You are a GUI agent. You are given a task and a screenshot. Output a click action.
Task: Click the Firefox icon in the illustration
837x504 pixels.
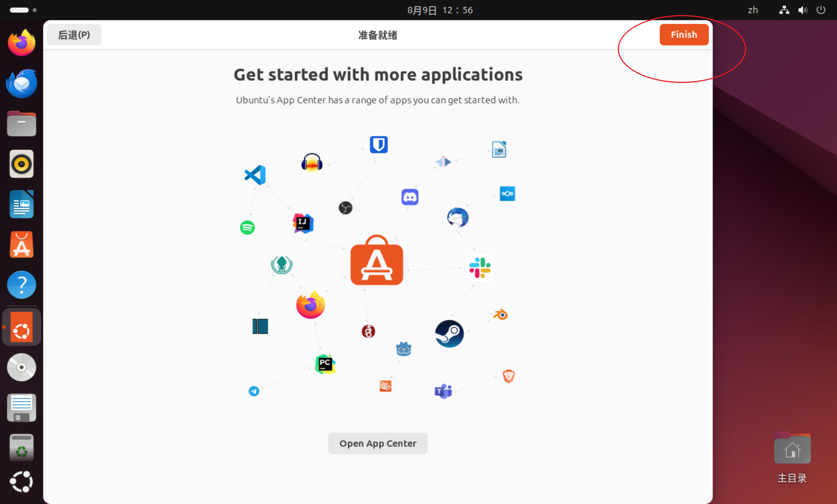[x=311, y=305]
